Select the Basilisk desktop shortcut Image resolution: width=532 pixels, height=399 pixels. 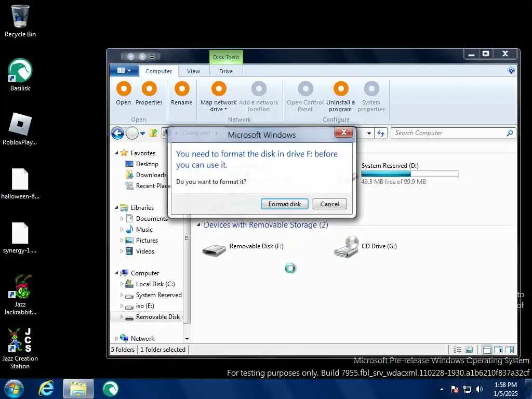click(x=20, y=75)
